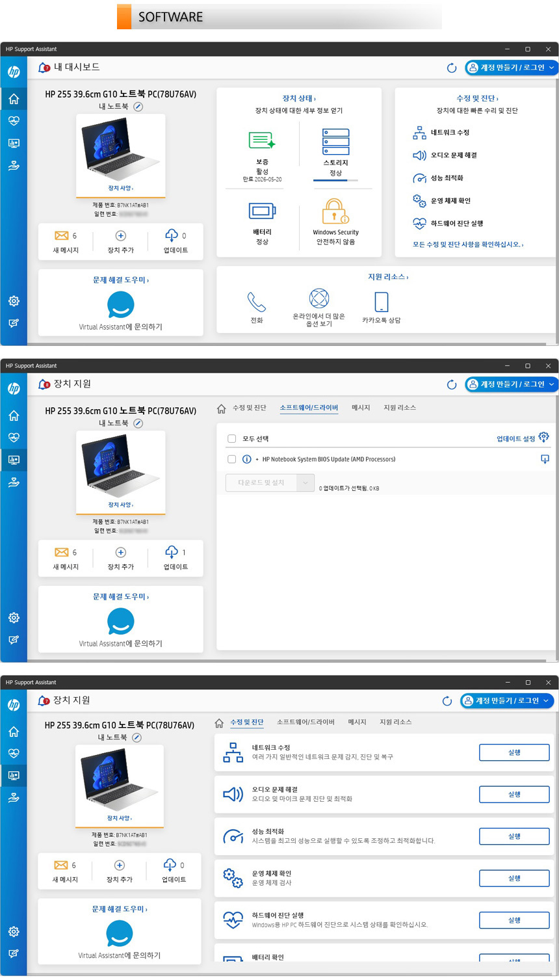559x980 pixels.
Task: Expand the BIOS Update entry with plus sign
Action: 257,459
